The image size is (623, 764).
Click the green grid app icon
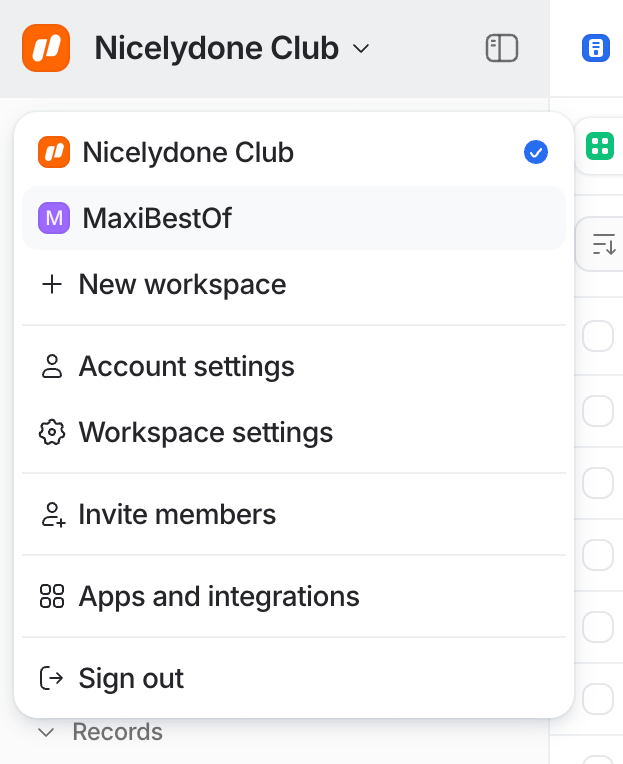pos(600,147)
